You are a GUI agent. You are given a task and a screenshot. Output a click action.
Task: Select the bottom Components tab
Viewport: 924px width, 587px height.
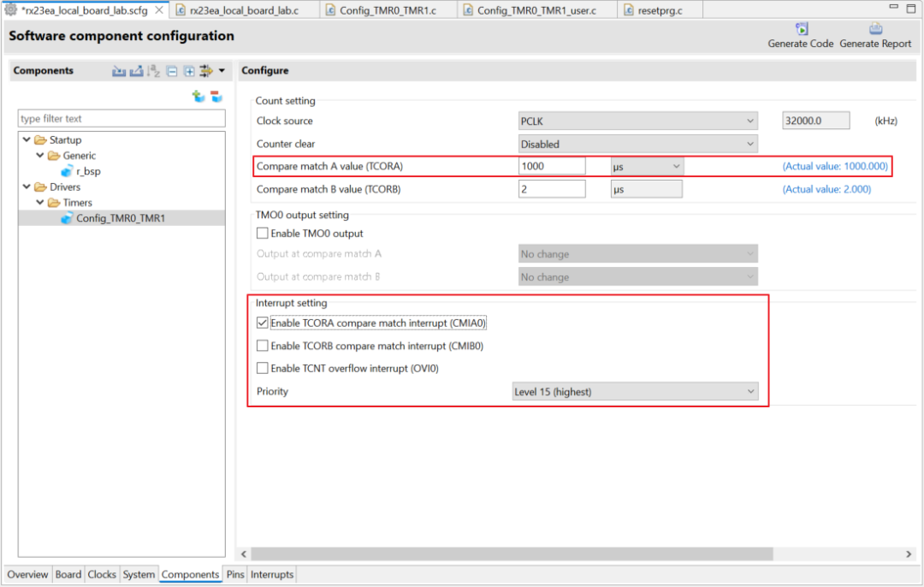coord(190,575)
